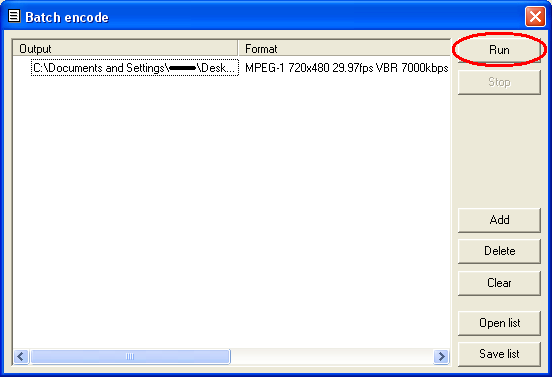Click the Batch encode window icon

(14, 16)
